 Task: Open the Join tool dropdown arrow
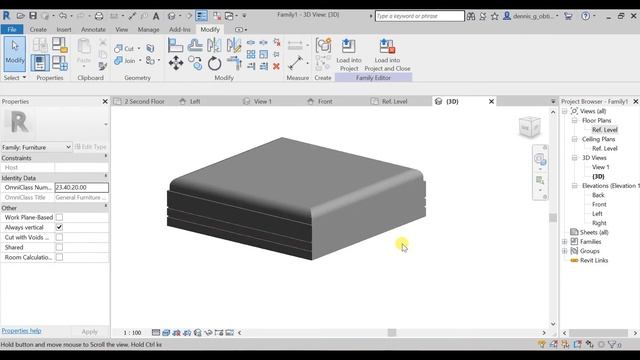(140, 61)
